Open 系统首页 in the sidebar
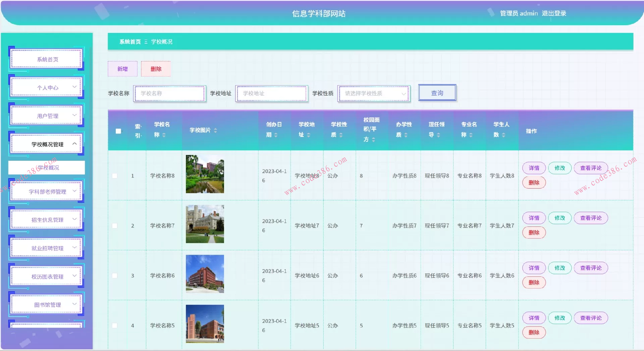 coord(47,59)
